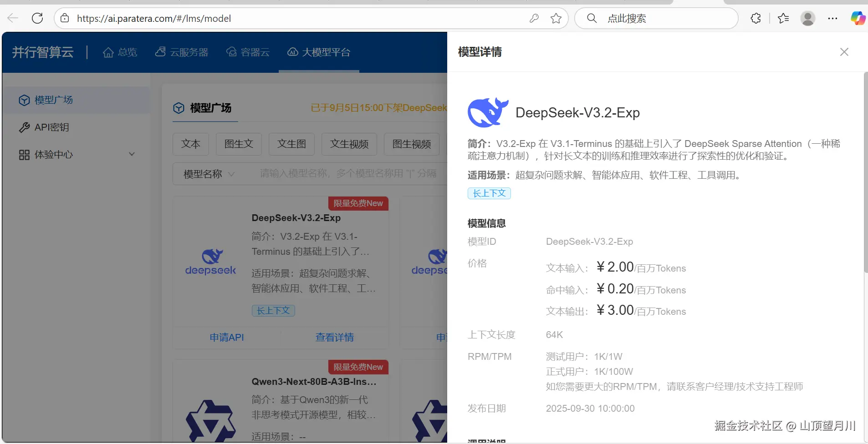
Task: Click the details panel vertical scrollbar
Action: pyautogui.click(x=865, y=173)
